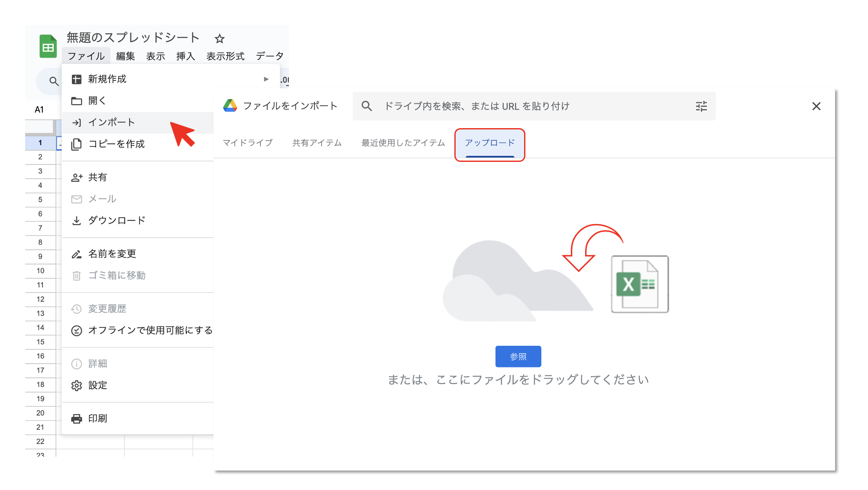Select row 5 header

click(x=40, y=200)
